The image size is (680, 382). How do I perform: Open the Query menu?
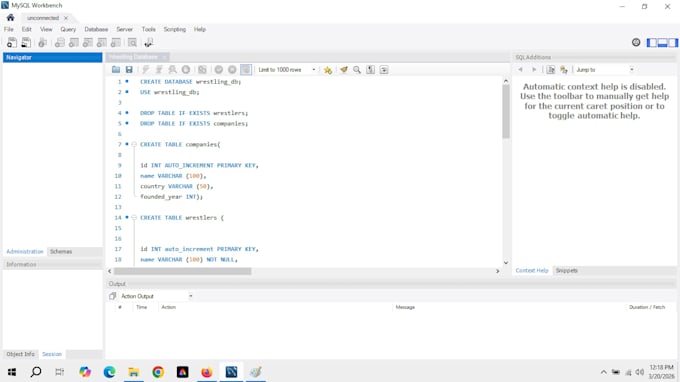click(68, 29)
